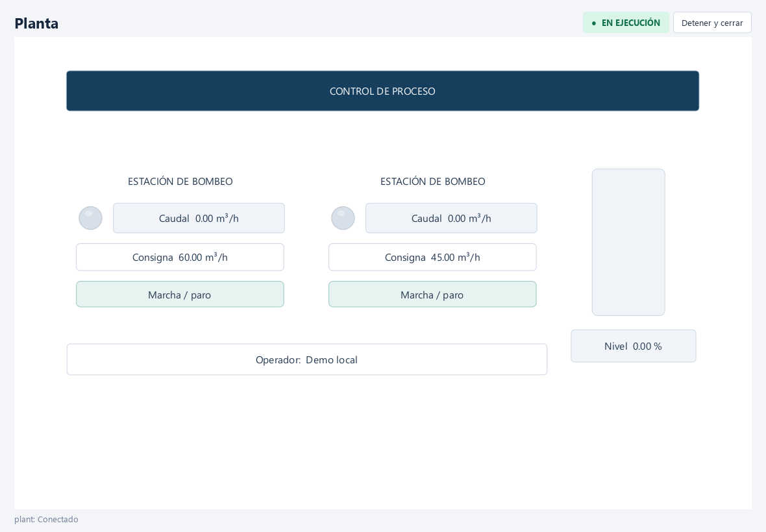Select the Nivel 0.00 % readout
Image resolution: width=766 pixels, height=532 pixels.
634,346
